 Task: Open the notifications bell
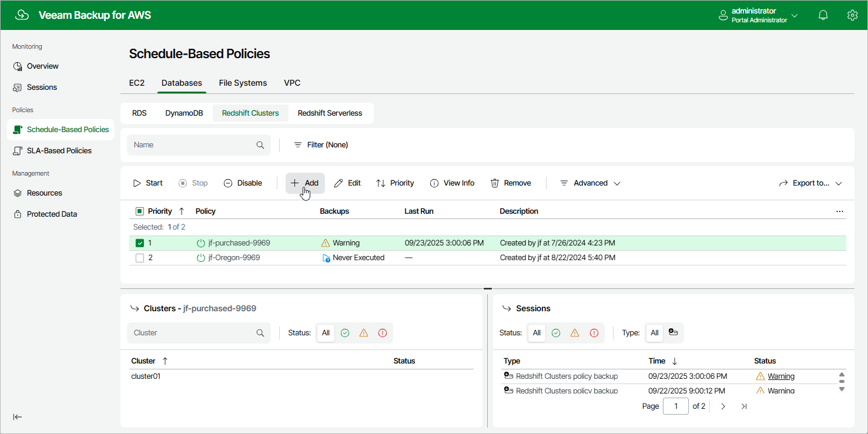pos(823,15)
